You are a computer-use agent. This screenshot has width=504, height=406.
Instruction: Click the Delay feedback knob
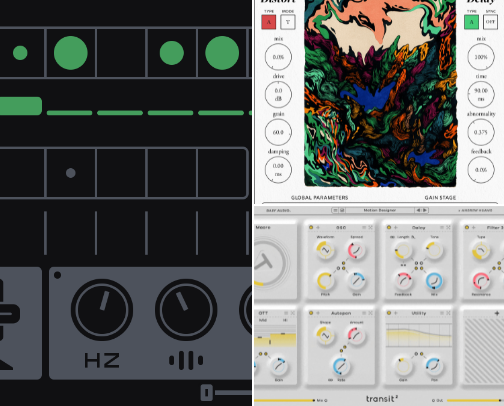tap(481, 170)
